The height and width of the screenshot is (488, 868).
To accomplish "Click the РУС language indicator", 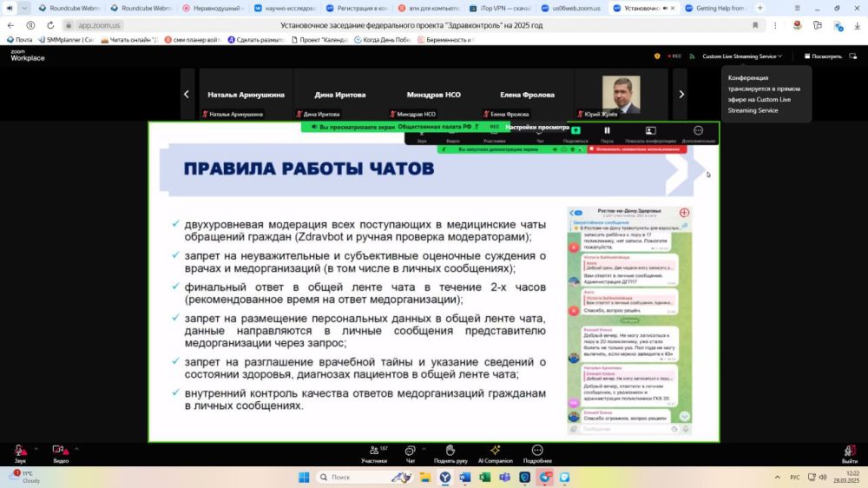I will [794, 478].
